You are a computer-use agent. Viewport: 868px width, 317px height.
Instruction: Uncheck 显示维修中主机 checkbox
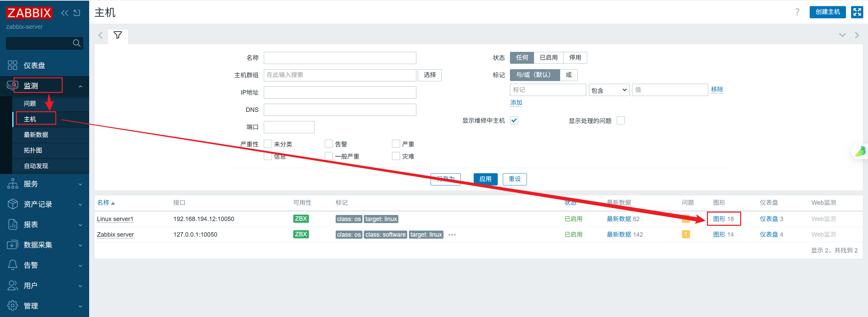click(514, 120)
